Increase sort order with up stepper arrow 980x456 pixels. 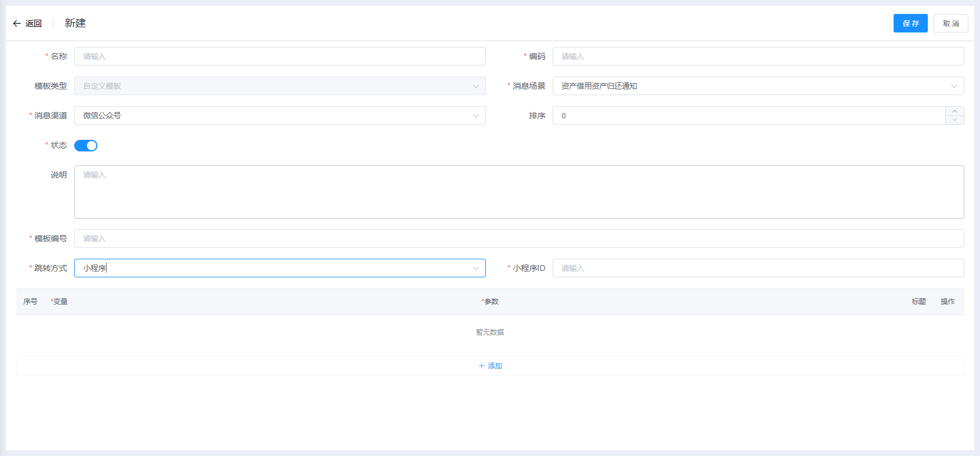pos(954,111)
